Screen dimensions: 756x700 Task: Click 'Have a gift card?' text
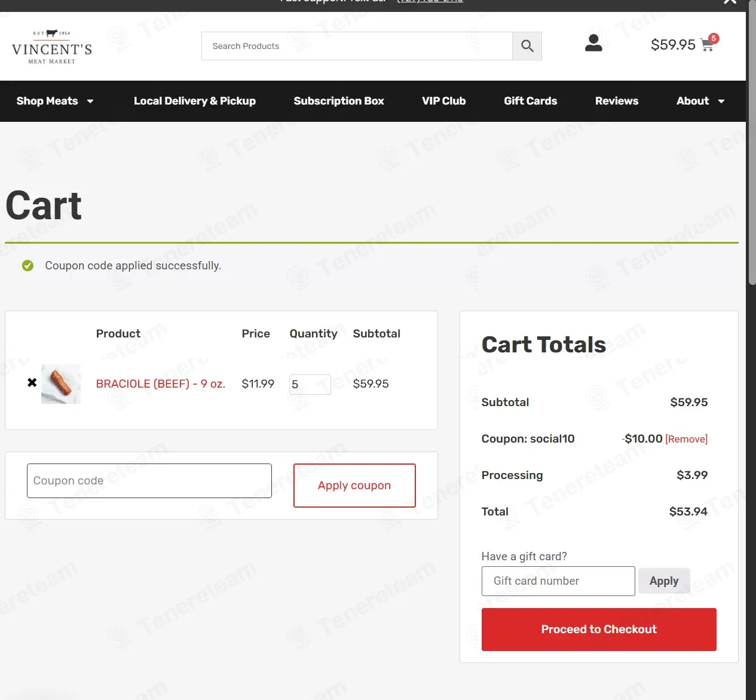(x=524, y=556)
